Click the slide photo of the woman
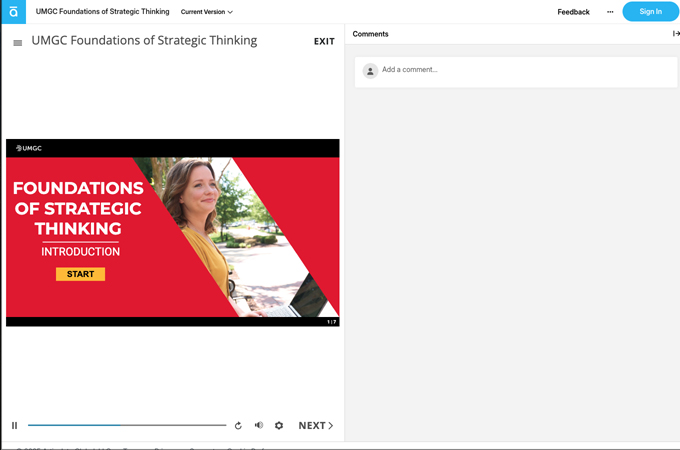This screenshot has height=450, width=680. pyautogui.click(x=234, y=237)
